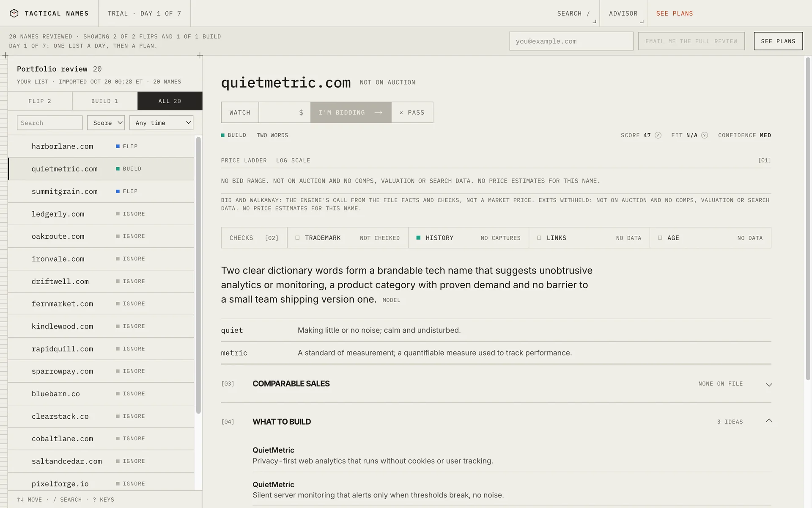Click the dollar sign bid icon
The image size is (812, 508).
click(301, 113)
